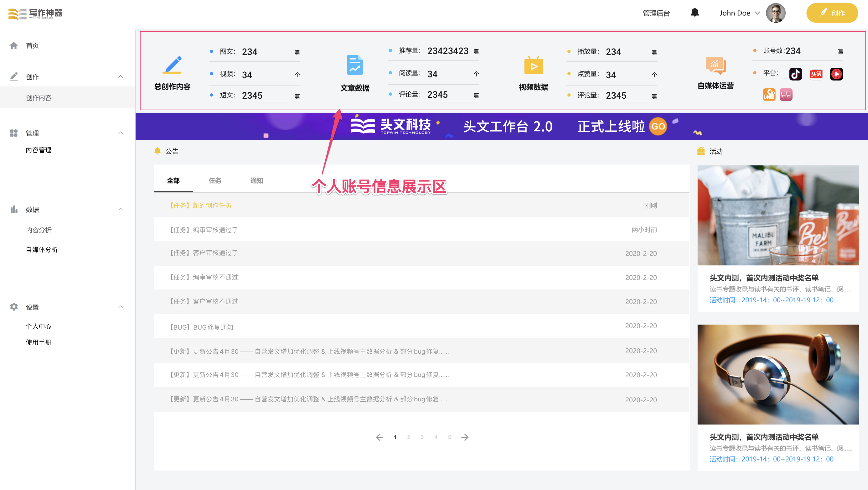
Task: Go to next announcements page arrow
Action: click(x=465, y=437)
